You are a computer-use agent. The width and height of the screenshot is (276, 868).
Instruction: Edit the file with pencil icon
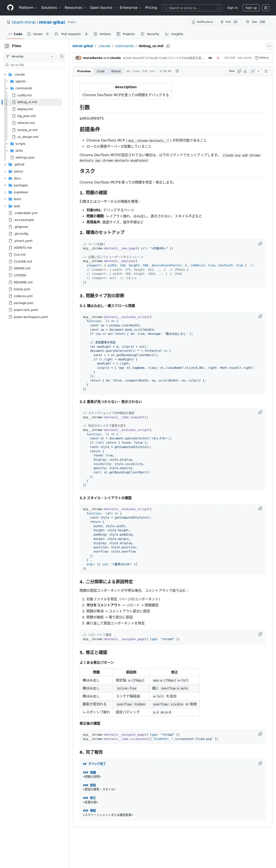point(252,71)
